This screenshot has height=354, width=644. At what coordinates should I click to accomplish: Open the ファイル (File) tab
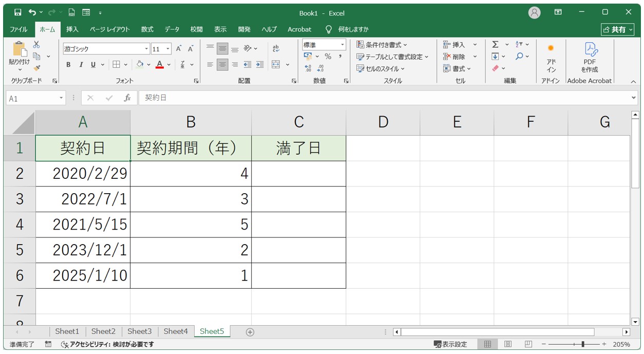point(18,29)
